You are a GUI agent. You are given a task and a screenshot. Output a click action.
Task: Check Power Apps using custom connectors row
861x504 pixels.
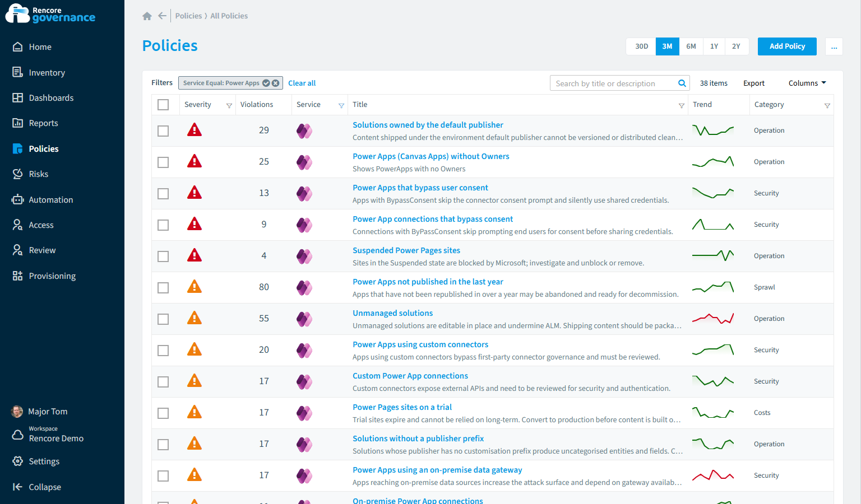point(163,351)
